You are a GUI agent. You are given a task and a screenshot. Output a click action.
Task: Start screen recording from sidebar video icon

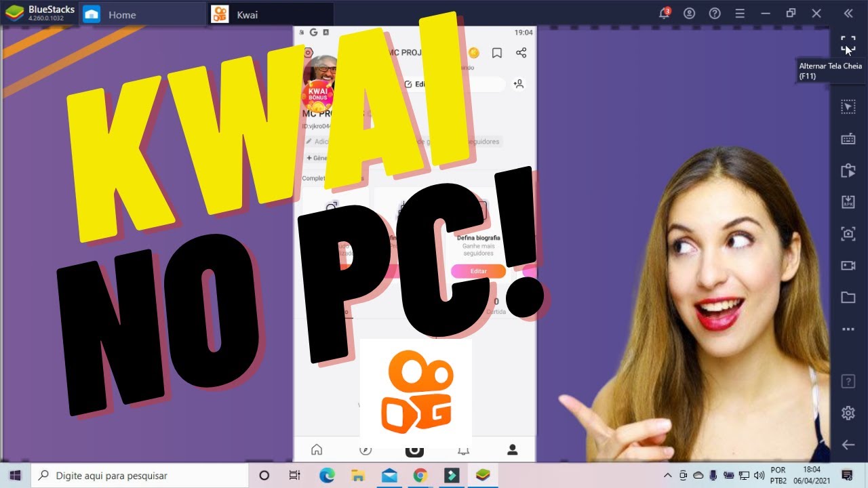pyautogui.click(x=848, y=266)
